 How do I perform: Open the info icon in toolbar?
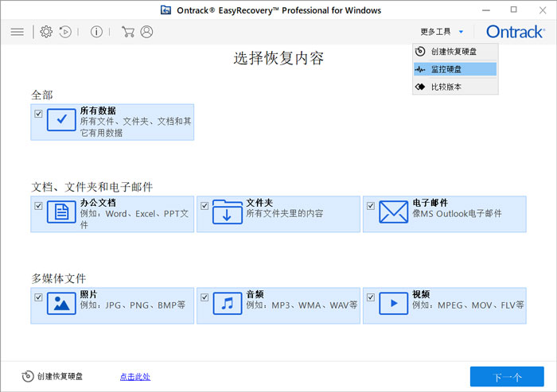tap(96, 32)
